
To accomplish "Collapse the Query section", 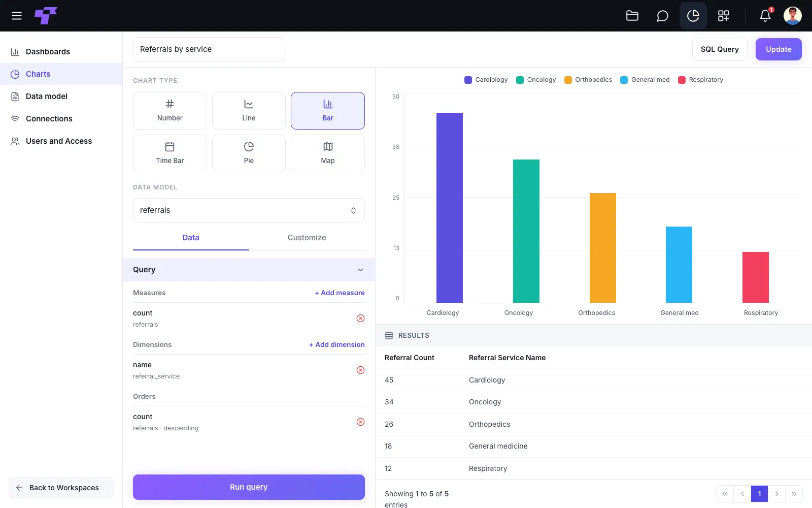I will click(x=249, y=270).
